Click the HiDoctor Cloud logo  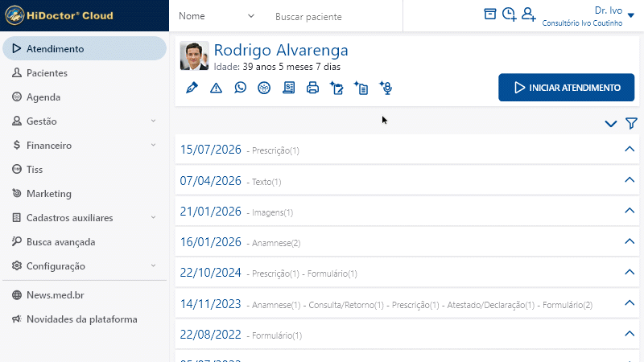pyautogui.click(x=59, y=15)
